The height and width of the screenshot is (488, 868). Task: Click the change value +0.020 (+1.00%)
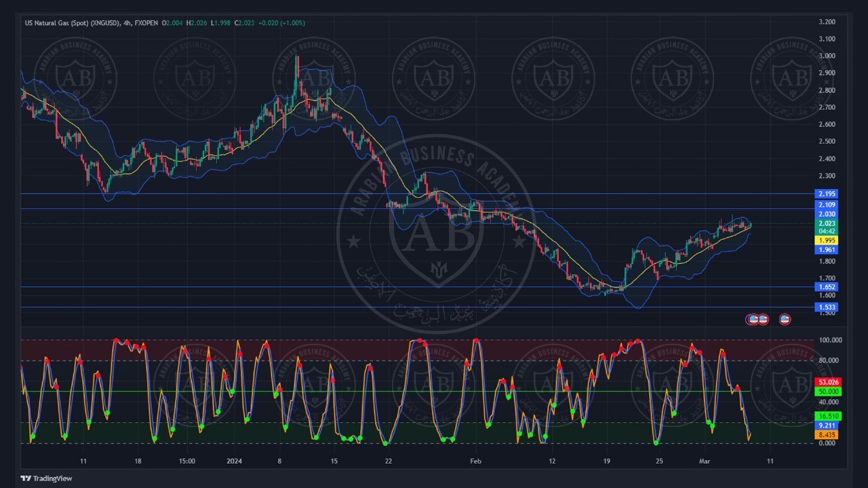282,23
